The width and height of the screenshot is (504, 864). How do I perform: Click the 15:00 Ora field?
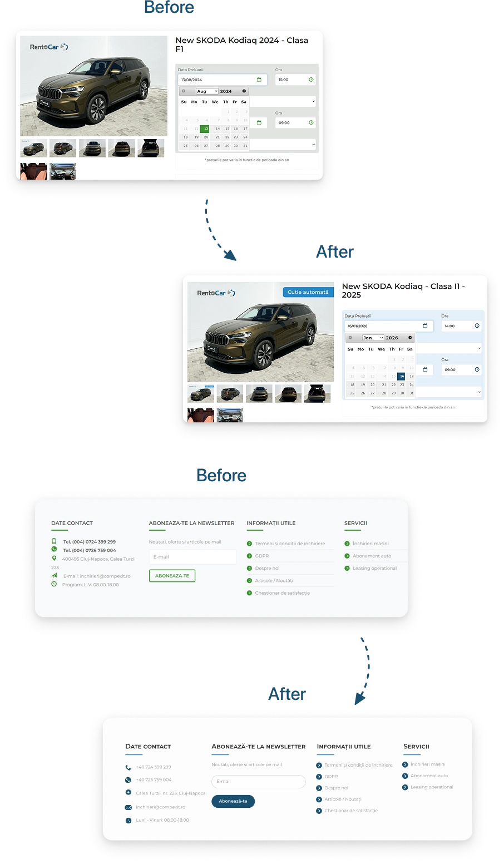295,80
